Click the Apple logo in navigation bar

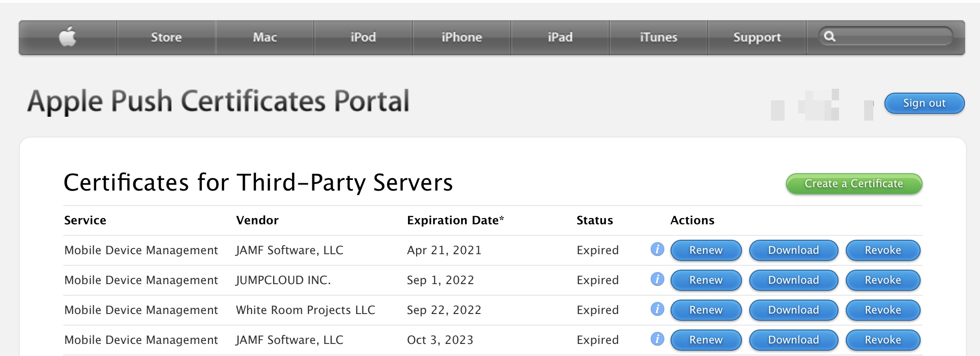click(68, 37)
